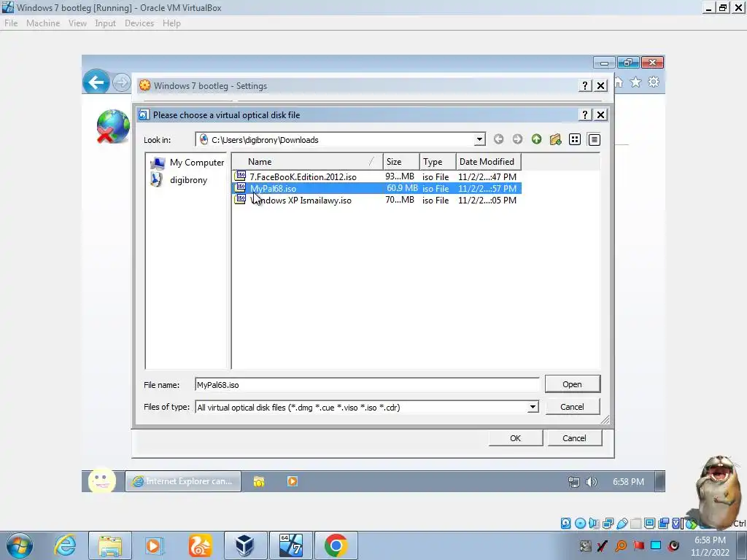Open the File menu of VirtualBox
This screenshot has width=747, height=560.
[11, 23]
